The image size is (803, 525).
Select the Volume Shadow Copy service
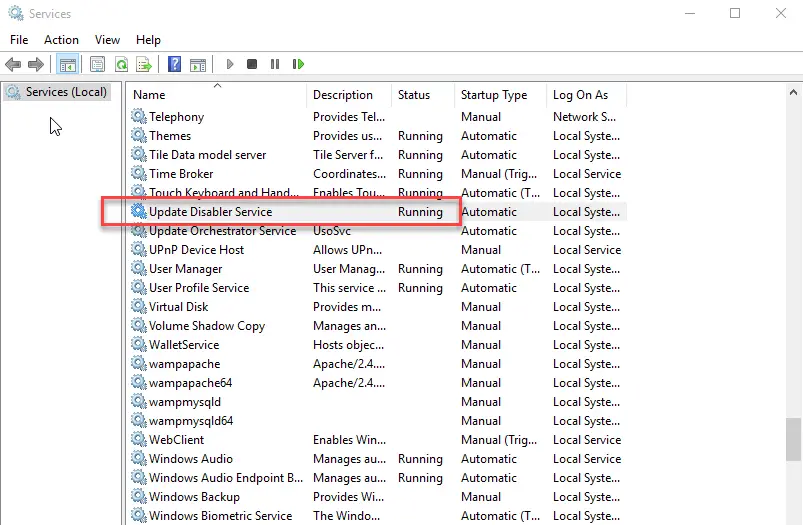click(x=377, y=326)
